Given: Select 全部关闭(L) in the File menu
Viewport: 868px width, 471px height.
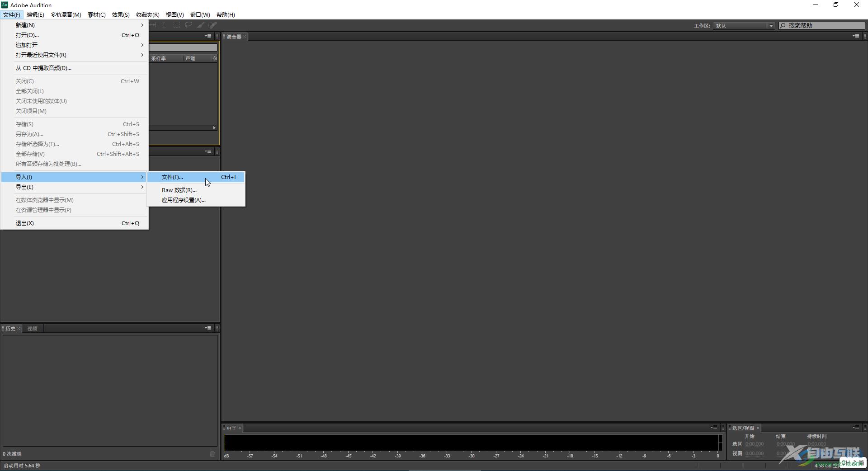Looking at the screenshot, I should (x=74, y=91).
